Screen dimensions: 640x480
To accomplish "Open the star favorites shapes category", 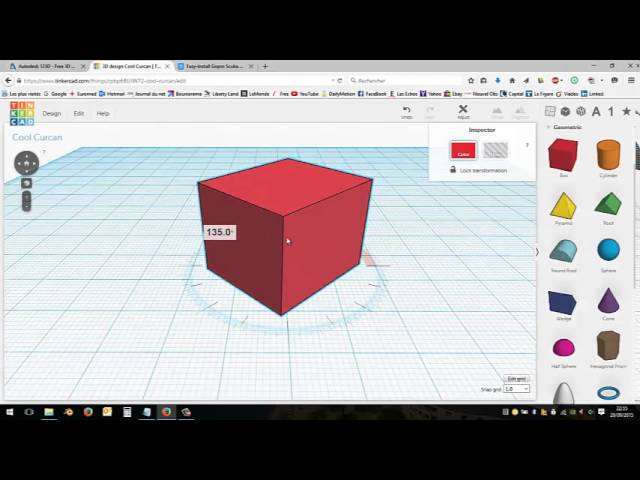I will point(626,111).
